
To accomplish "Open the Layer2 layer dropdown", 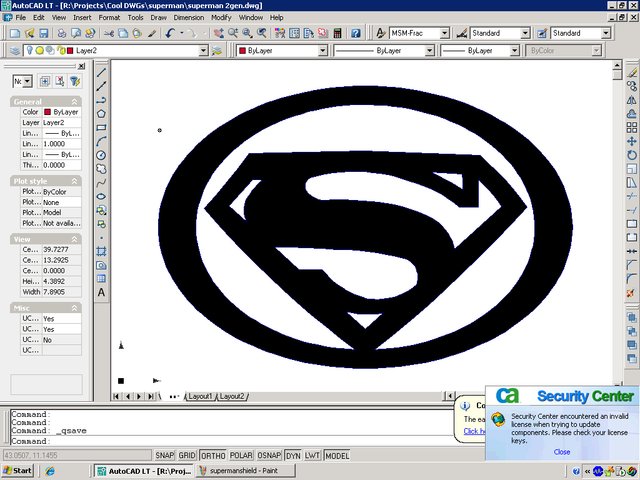I will pyautogui.click(x=203, y=51).
